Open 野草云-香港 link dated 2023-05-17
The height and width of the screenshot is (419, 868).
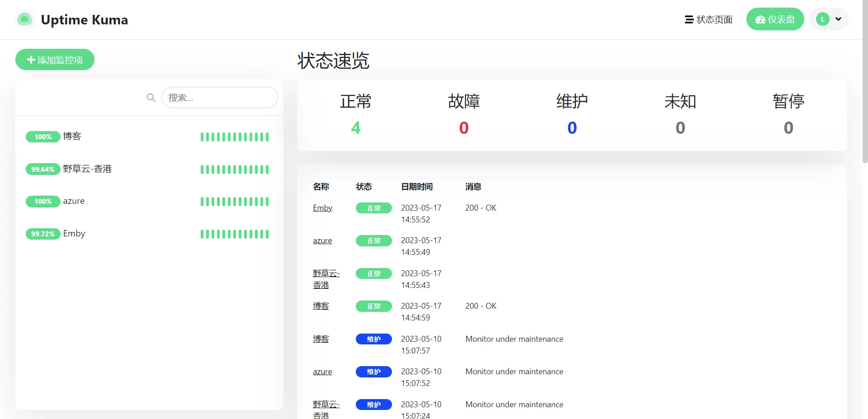(326, 279)
